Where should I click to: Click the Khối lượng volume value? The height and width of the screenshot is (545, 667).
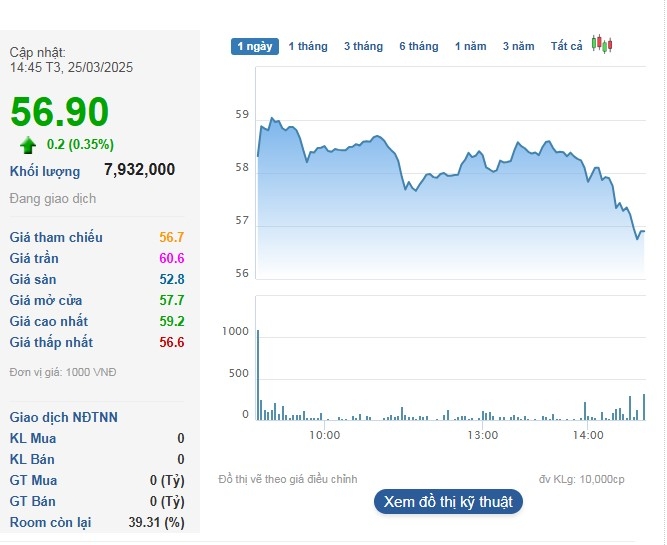pos(139,170)
